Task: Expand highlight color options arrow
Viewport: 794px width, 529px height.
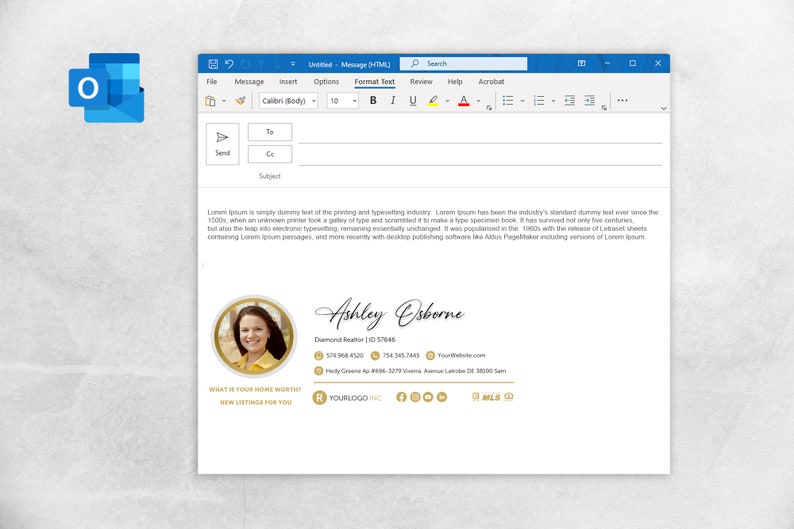Action: (447, 101)
